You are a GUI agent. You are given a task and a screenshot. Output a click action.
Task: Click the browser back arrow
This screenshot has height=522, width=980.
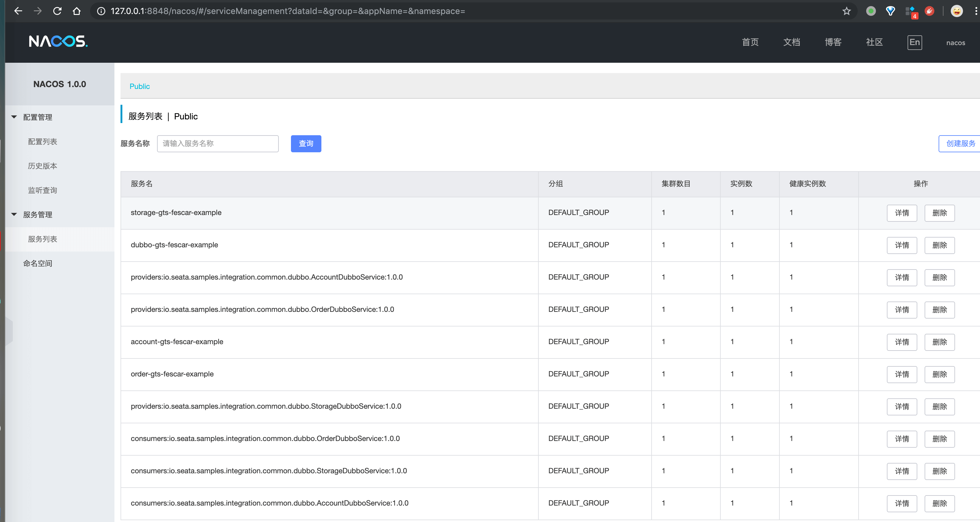pos(18,11)
